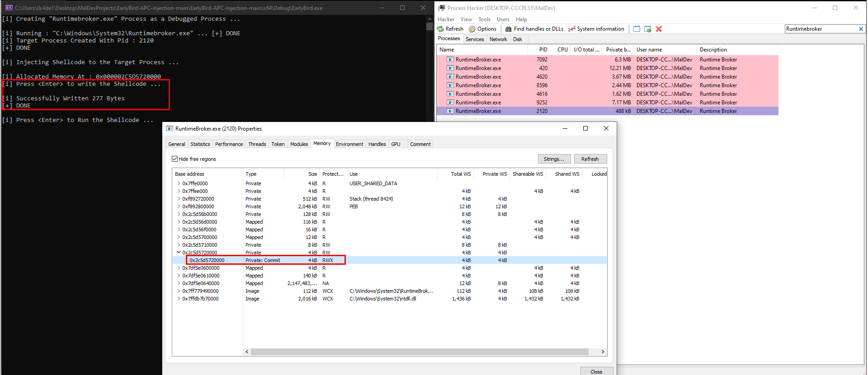Click the red X terminate icon in toolbar
This screenshot has height=375, width=868.
(659, 29)
